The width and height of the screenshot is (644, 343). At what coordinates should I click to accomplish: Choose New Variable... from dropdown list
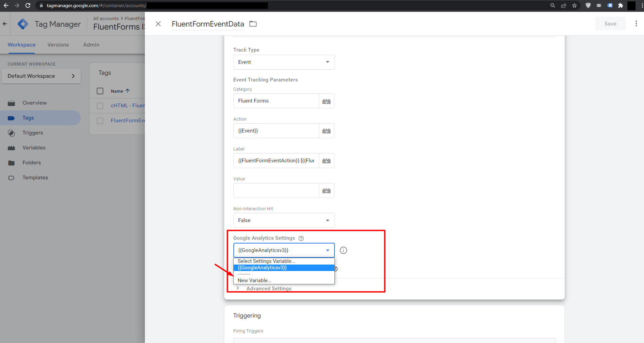[254, 281]
